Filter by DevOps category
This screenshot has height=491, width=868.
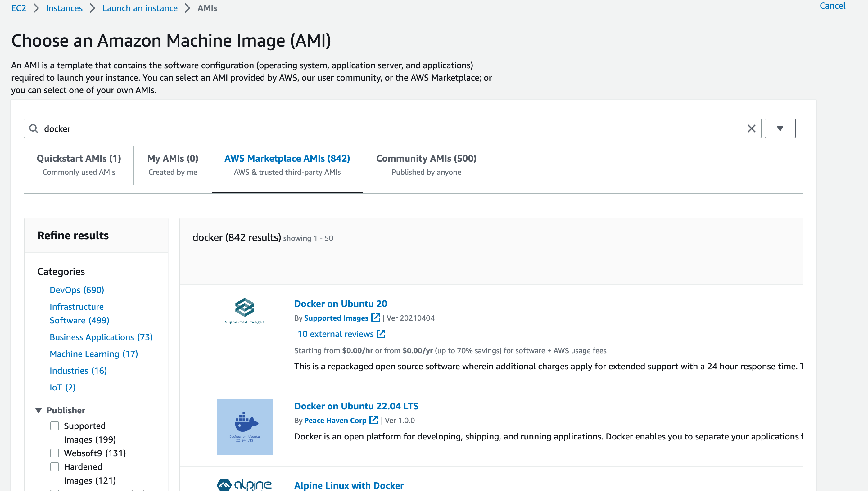click(x=77, y=290)
